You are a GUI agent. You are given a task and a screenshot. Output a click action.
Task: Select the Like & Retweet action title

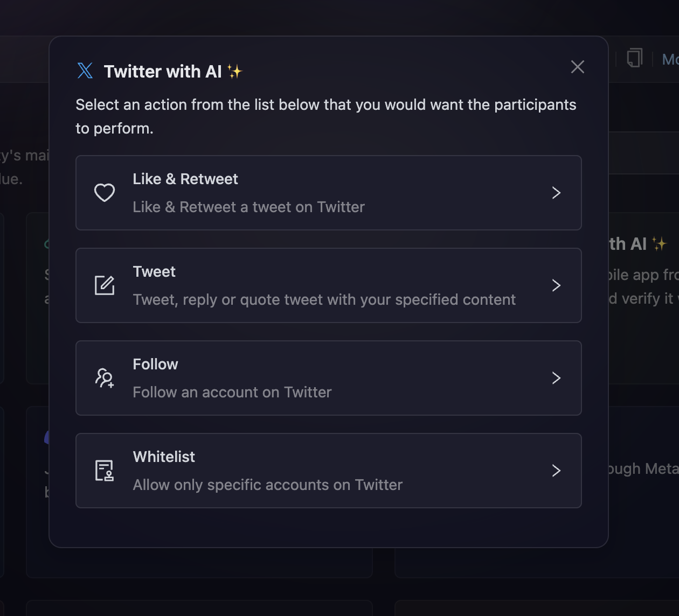[185, 179]
